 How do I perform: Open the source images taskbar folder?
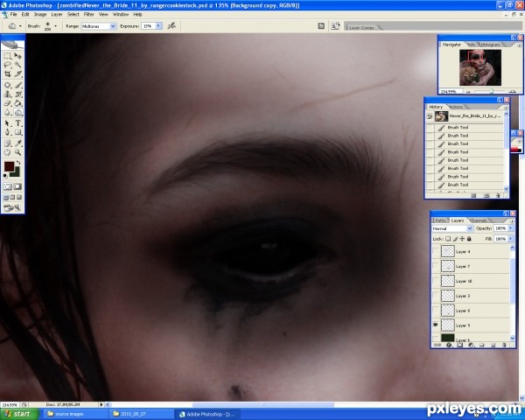pyautogui.click(x=75, y=414)
